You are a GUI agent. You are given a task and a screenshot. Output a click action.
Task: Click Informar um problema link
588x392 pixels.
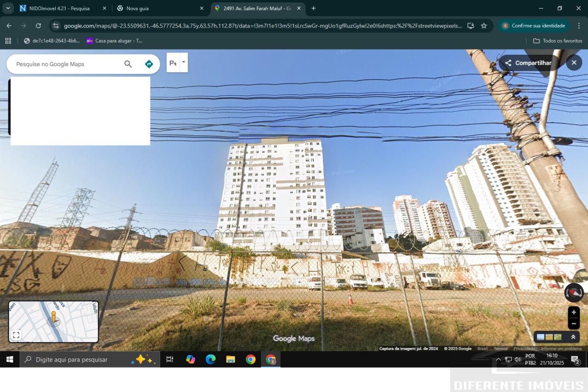click(561, 349)
